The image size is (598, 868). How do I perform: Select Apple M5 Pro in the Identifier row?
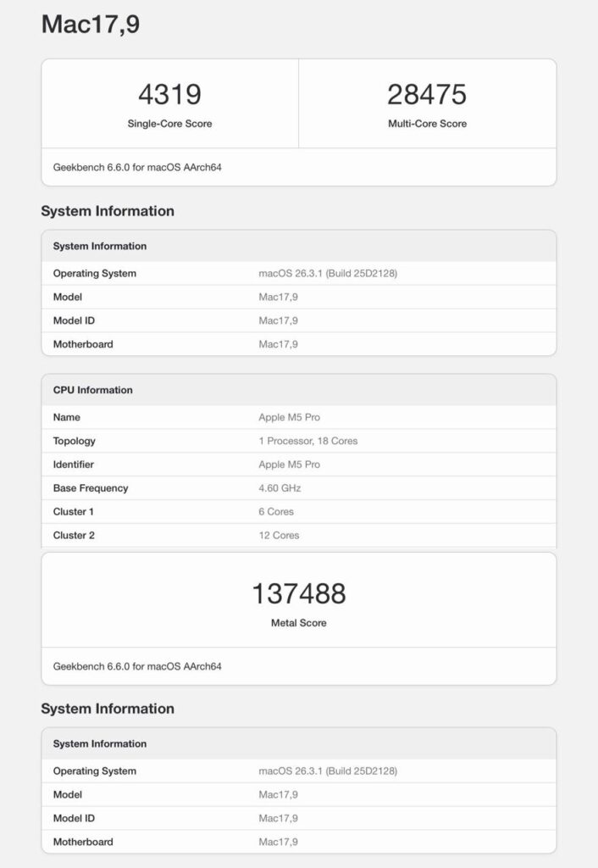point(290,465)
